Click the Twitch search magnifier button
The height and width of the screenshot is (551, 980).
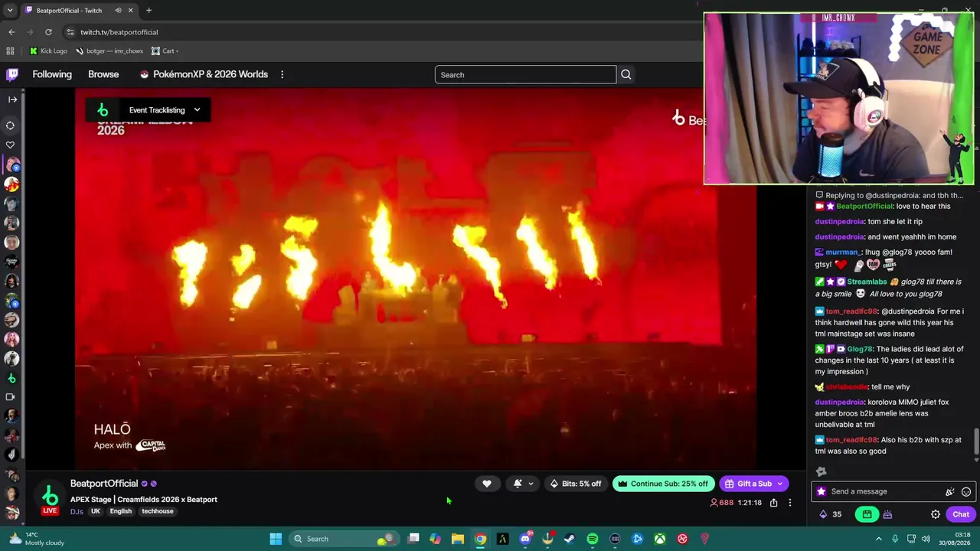tap(626, 75)
